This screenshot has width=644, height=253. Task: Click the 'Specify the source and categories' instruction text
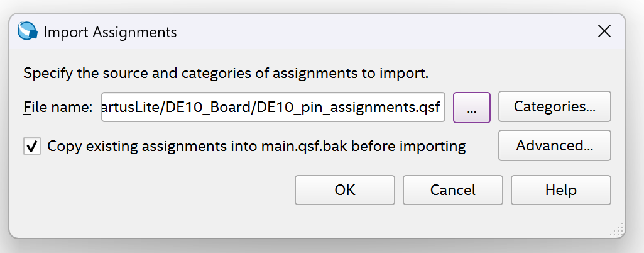pyautogui.click(x=226, y=74)
